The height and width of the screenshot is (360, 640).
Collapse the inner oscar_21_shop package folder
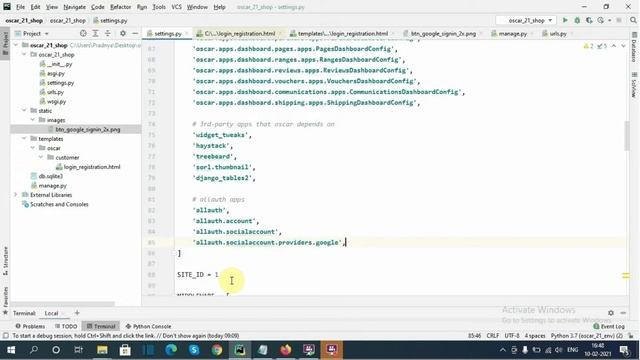[x=24, y=54]
